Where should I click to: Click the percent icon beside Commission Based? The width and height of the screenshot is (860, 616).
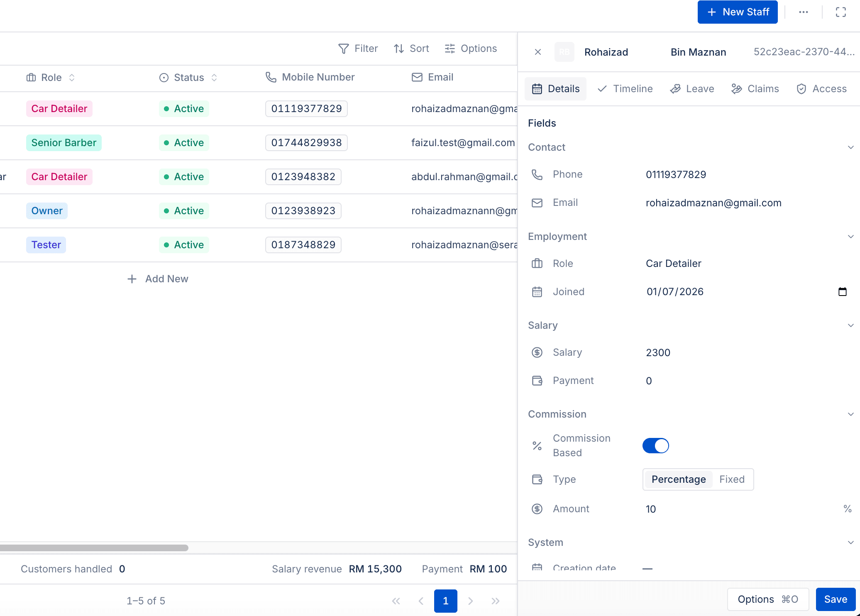pos(537,446)
